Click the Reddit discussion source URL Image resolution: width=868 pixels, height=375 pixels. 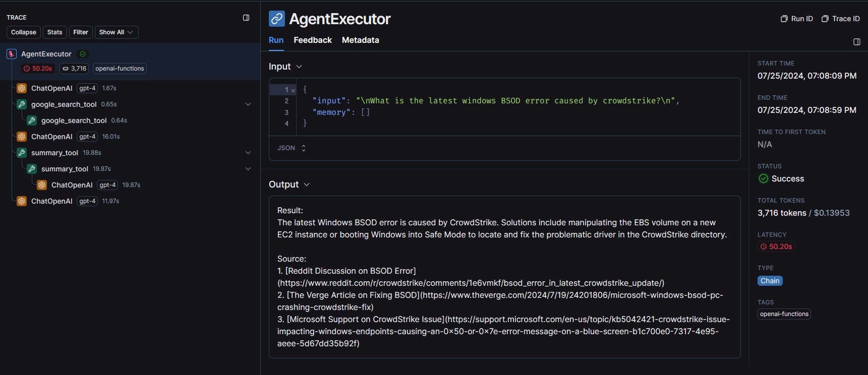tap(471, 283)
